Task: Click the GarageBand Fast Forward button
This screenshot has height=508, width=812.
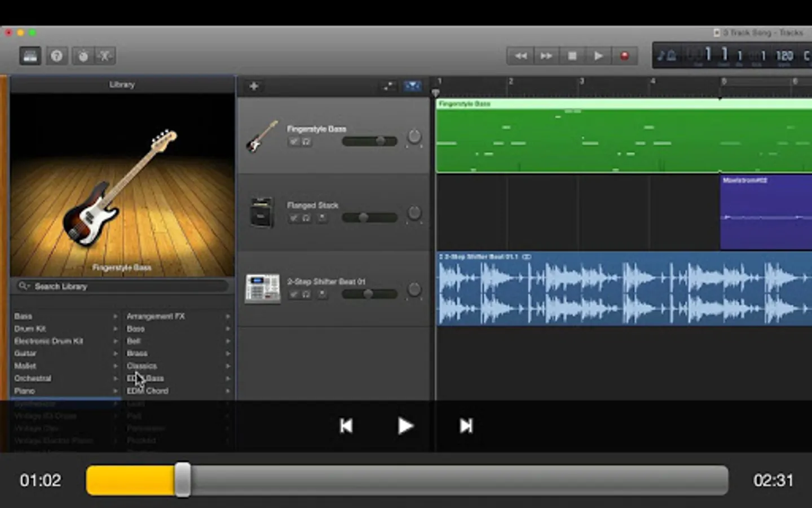Action: click(x=546, y=56)
